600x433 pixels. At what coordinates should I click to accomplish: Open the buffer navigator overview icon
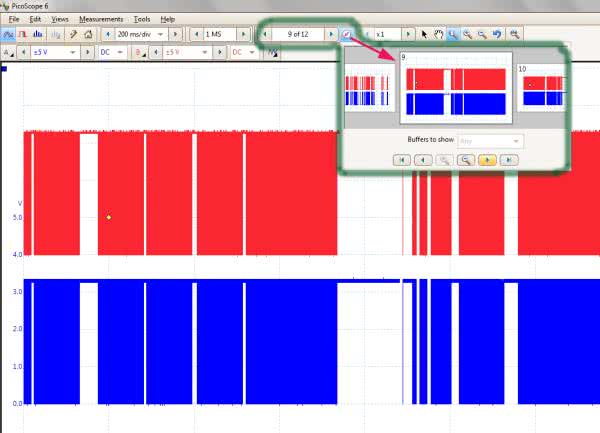[346, 33]
